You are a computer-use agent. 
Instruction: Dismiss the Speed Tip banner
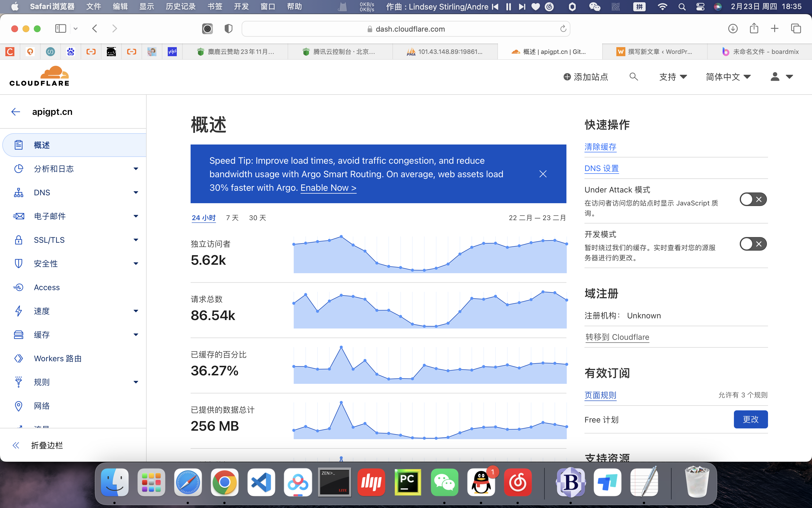(x=543, y=174)
